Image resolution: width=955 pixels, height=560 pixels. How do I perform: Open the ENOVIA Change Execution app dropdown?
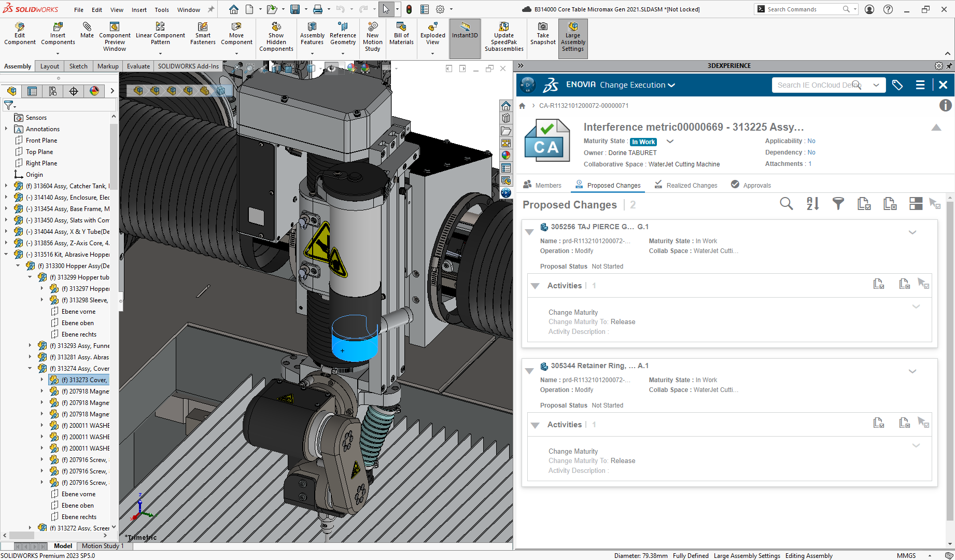tap(671, 85)
